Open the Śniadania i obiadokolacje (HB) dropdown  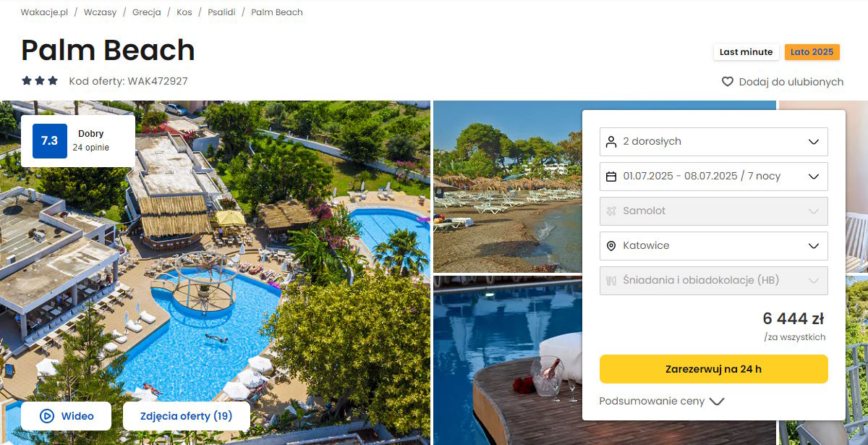pos(714,281)
